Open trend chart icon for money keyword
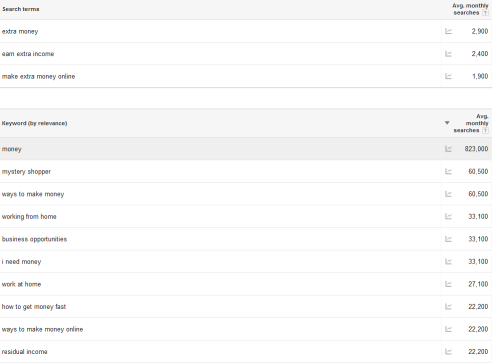 (448, 149)
